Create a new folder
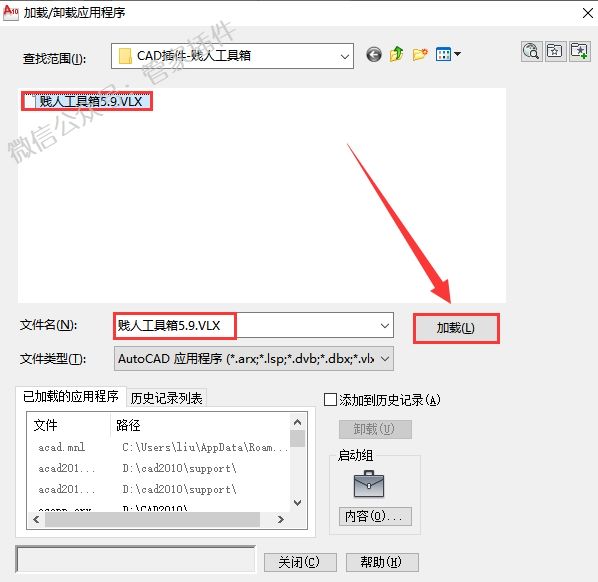The height and width of the screenshot is (582, 598). click(x=420, y=55)
